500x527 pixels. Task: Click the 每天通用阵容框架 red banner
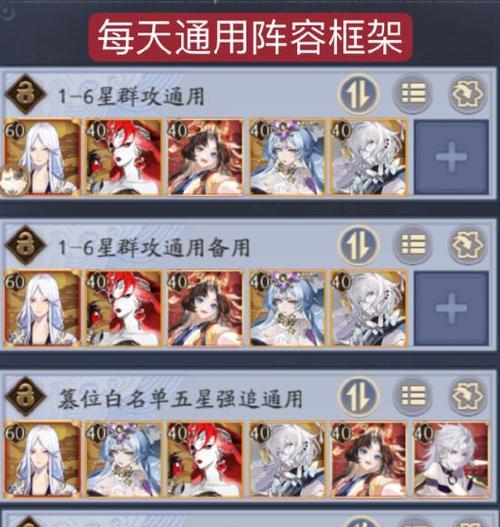250,37
